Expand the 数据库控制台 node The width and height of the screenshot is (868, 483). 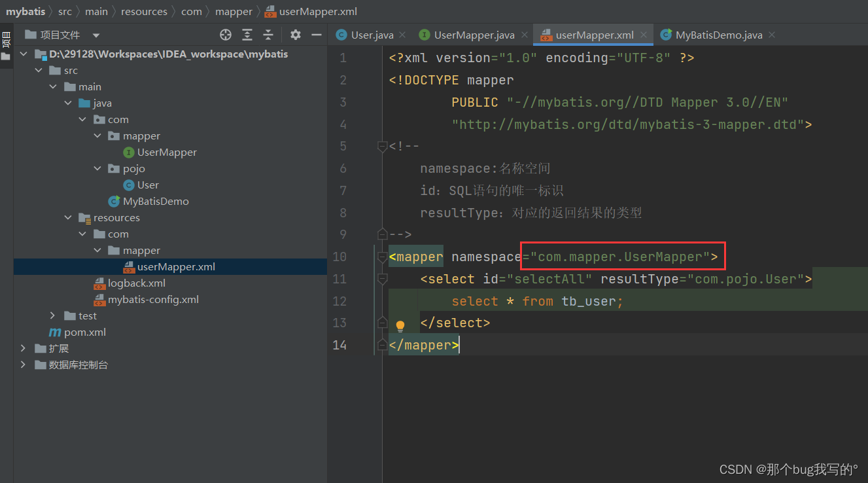point(24,365)
